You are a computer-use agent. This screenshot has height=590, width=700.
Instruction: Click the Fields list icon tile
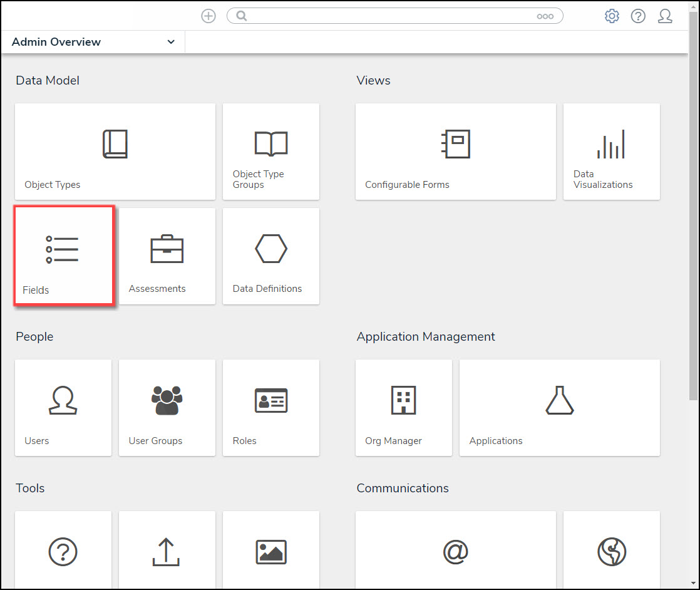click(x=64, y=256)
